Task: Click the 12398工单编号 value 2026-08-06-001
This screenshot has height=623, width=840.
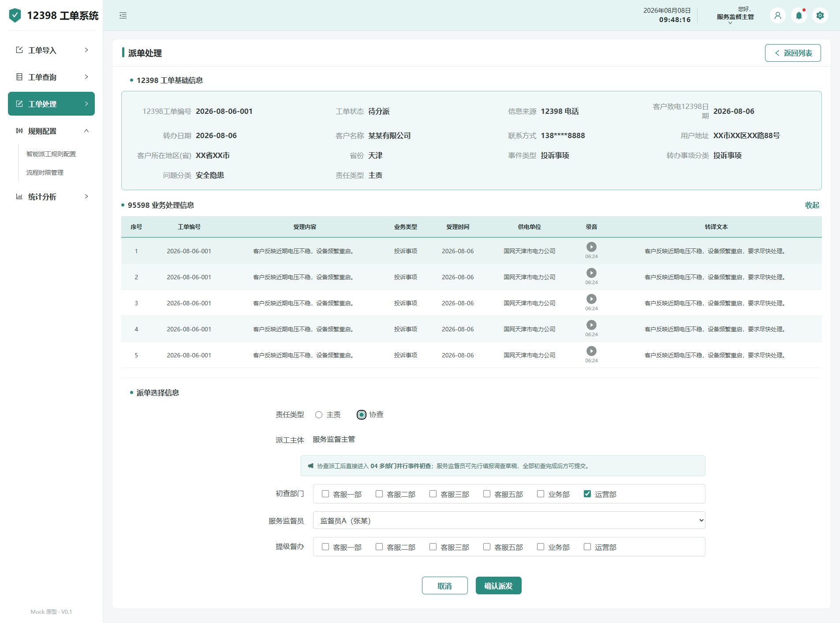Action: pyautogui.click(x=224, y=111)
